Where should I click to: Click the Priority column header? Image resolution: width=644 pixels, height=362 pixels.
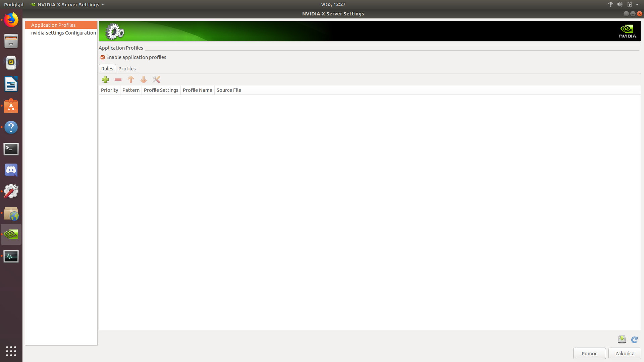[109, 90]
